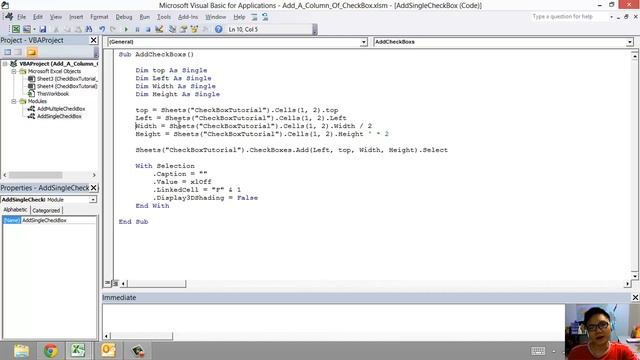
Task: Open the Edit menu
Action: [38, 17]
